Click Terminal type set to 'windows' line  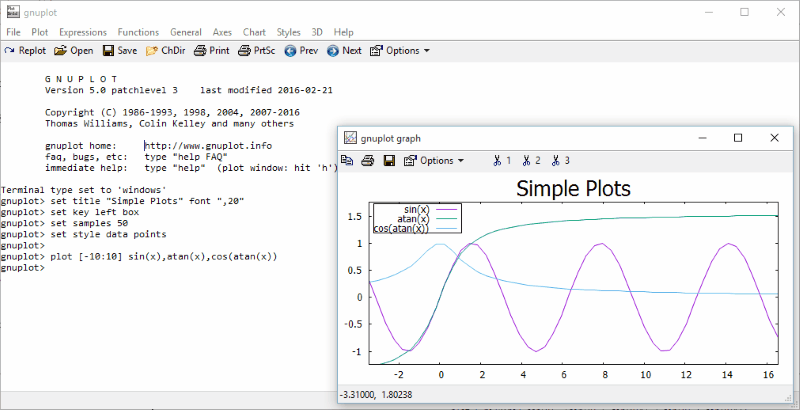point(84,190)
